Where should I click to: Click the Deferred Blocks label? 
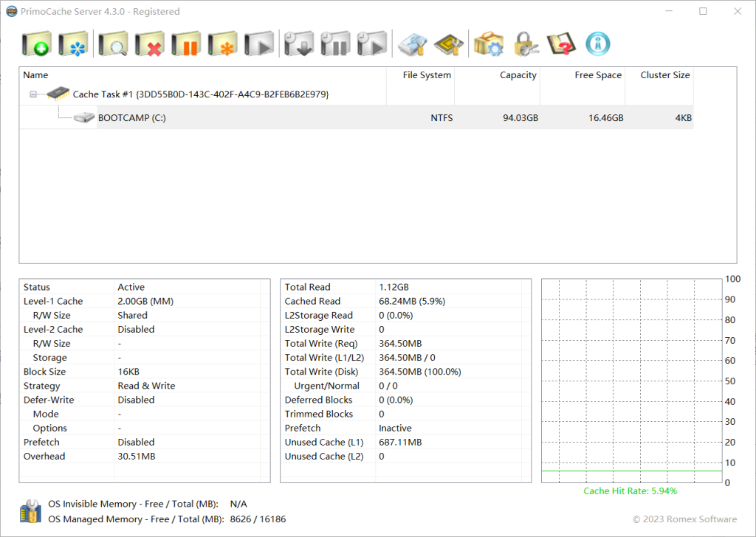[x=318, y=400]
